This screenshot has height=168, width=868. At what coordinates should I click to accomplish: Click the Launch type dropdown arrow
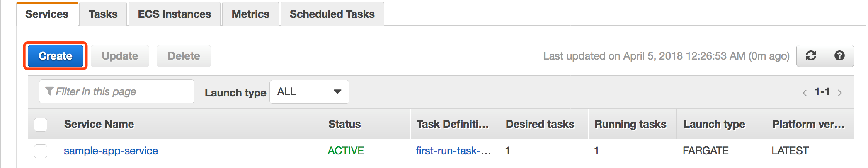coord(337,92)
